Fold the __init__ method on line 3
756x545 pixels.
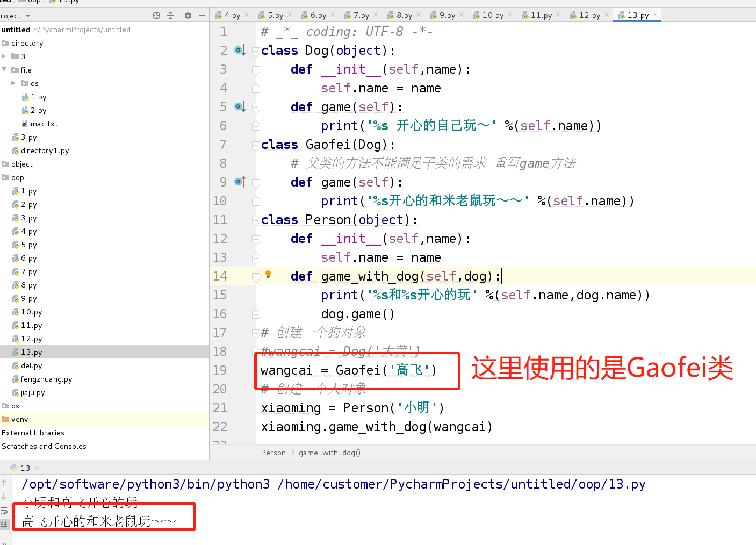pyautogui.click(x=256, y=69)
